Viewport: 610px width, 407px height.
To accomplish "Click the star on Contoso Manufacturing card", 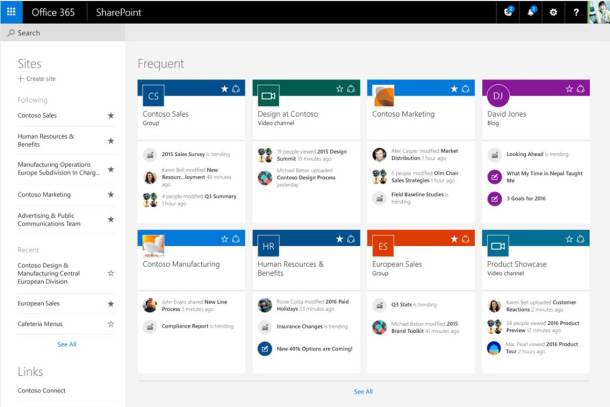I will (x=224, y=239).
